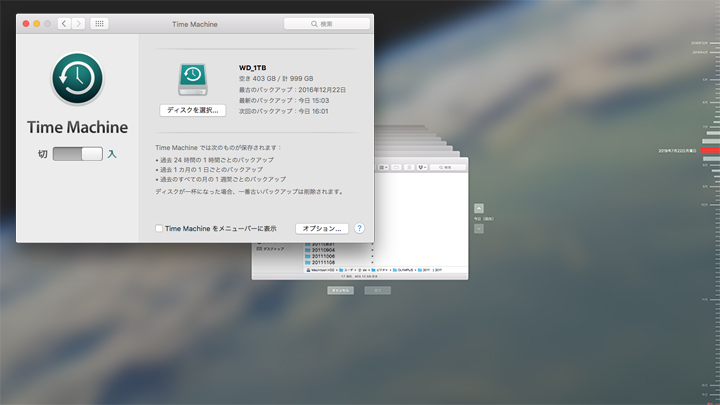Click the down arrow beside Finder window
The width and height of the screenshot is (720, 405).
[x=478, y=228]
